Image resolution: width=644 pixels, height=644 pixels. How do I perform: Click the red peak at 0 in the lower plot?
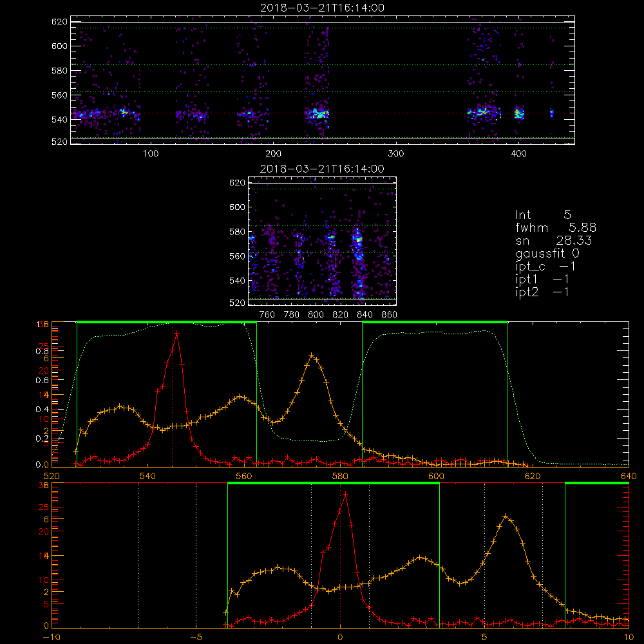tap(345, 495)
